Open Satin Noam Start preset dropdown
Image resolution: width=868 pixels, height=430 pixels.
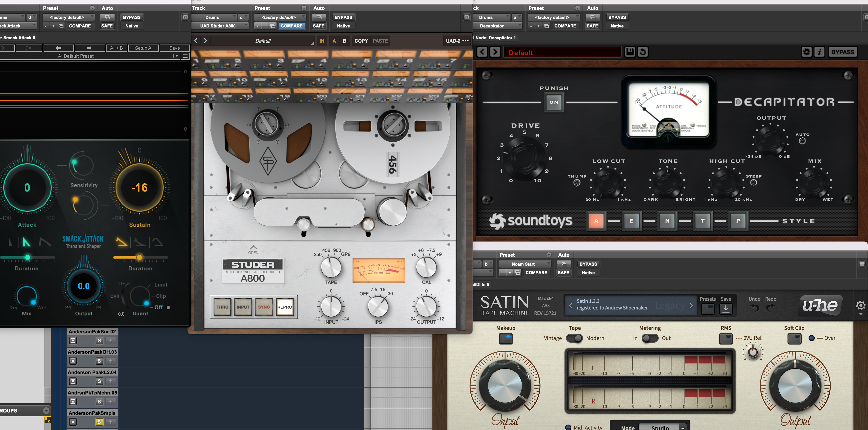525,264
